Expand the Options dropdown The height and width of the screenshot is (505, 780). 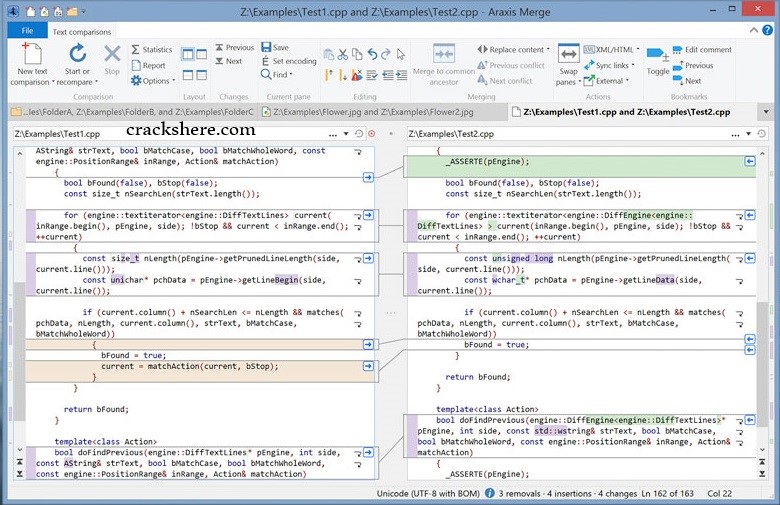152,81
